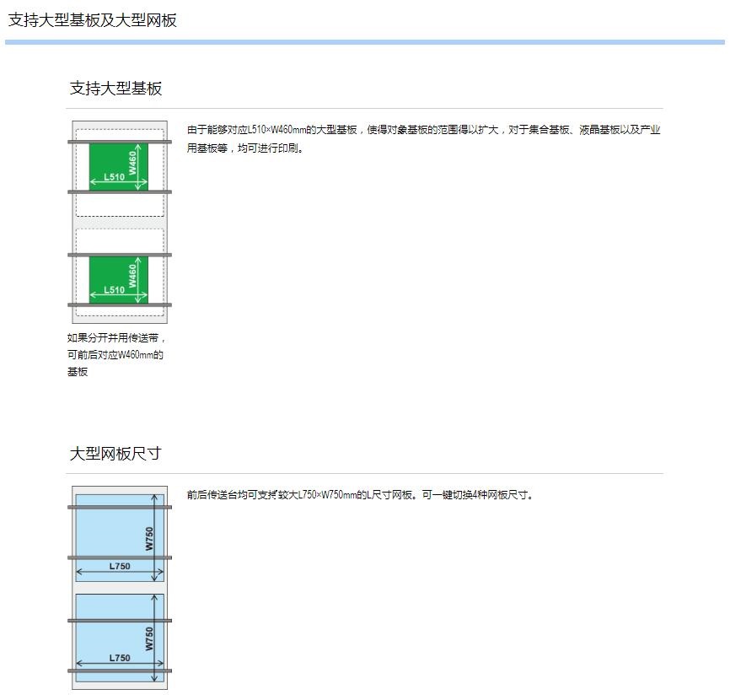Click W750 label in upper blue stencil

[x=149, y=538]
